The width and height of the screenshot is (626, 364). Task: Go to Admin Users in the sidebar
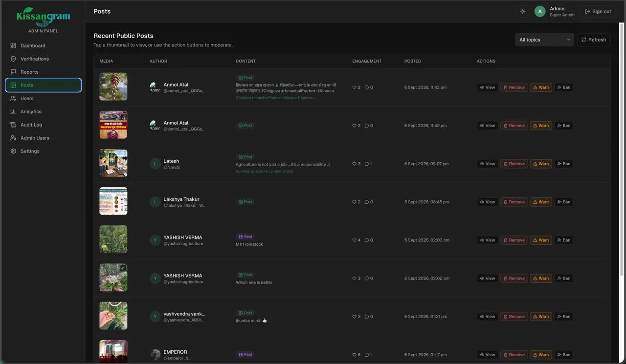43,138
